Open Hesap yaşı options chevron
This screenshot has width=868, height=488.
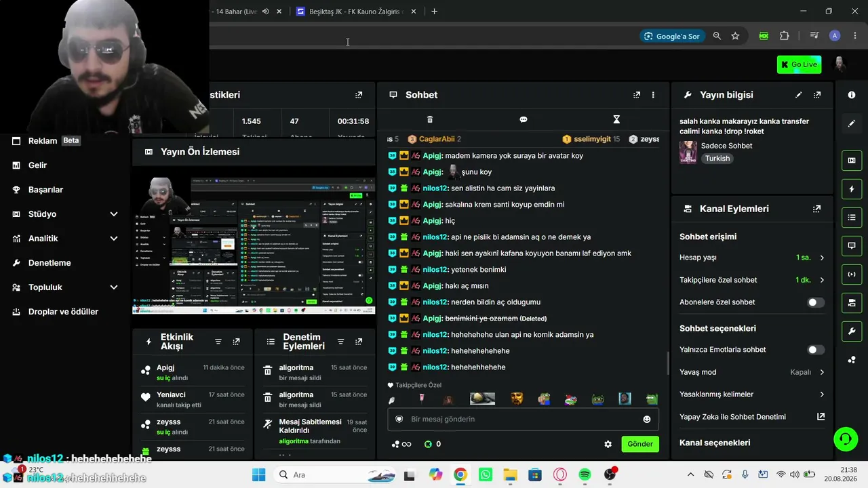point(822,258)
